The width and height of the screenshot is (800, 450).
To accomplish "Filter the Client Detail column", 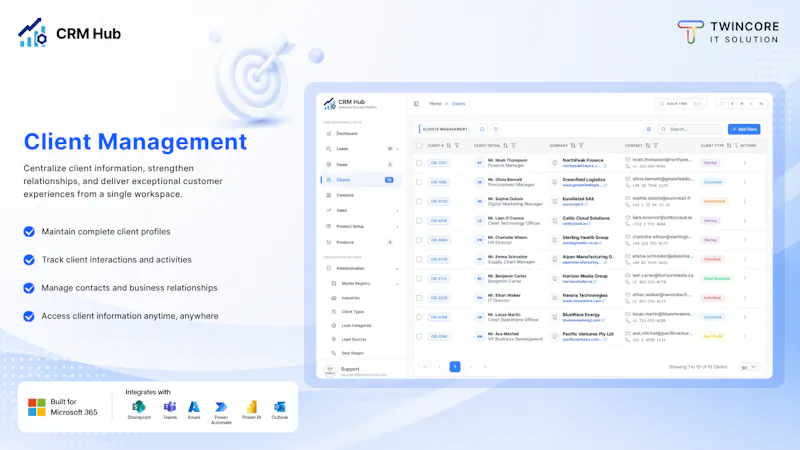I will [513, 145].
